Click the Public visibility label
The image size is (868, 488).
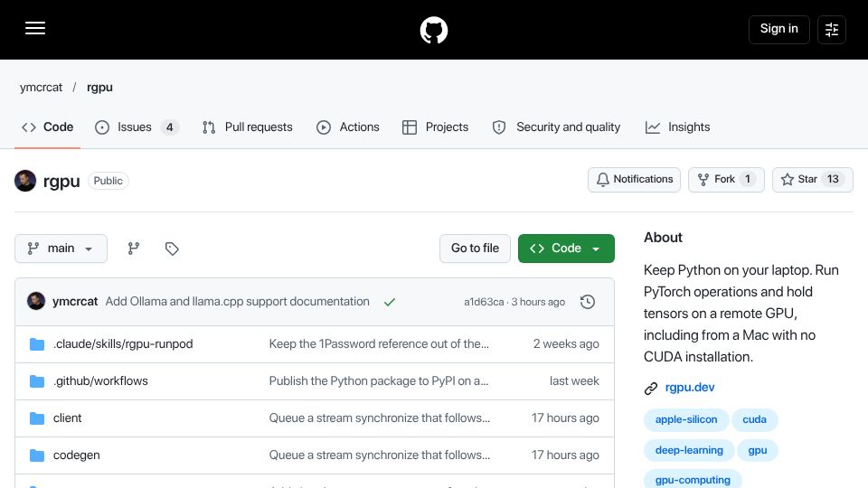pos(108,181)
